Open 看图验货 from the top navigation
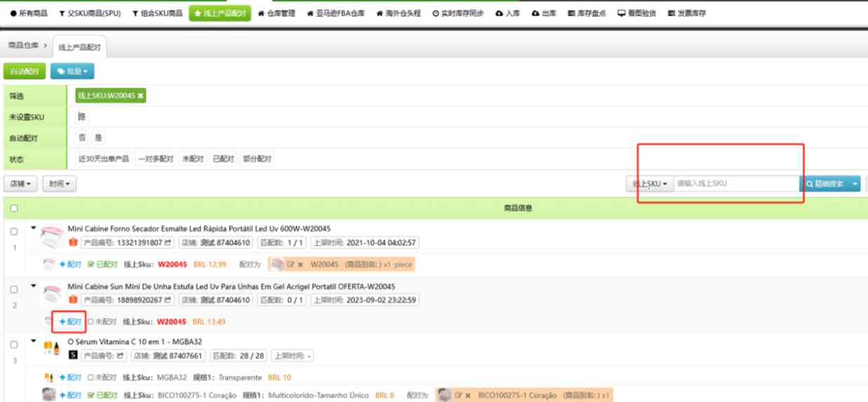This screenshot has width=868, height=402. [x=637, y=13]
